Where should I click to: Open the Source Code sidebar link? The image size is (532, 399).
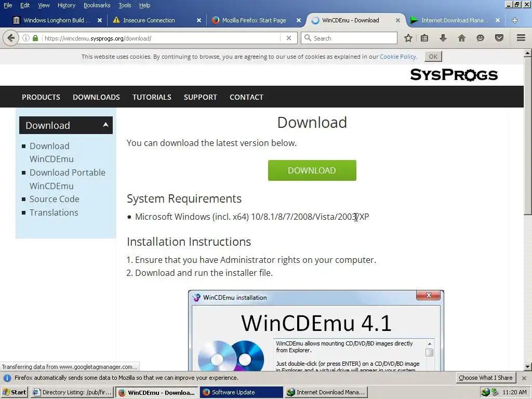(54, 199)
